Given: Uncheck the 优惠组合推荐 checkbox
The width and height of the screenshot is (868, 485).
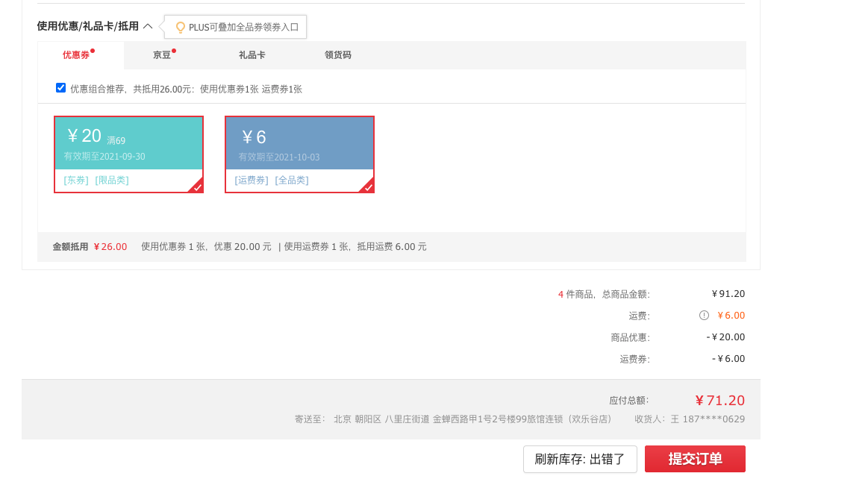Looking at the screenshot, I should pyautogui.click(x=61, y=88).
